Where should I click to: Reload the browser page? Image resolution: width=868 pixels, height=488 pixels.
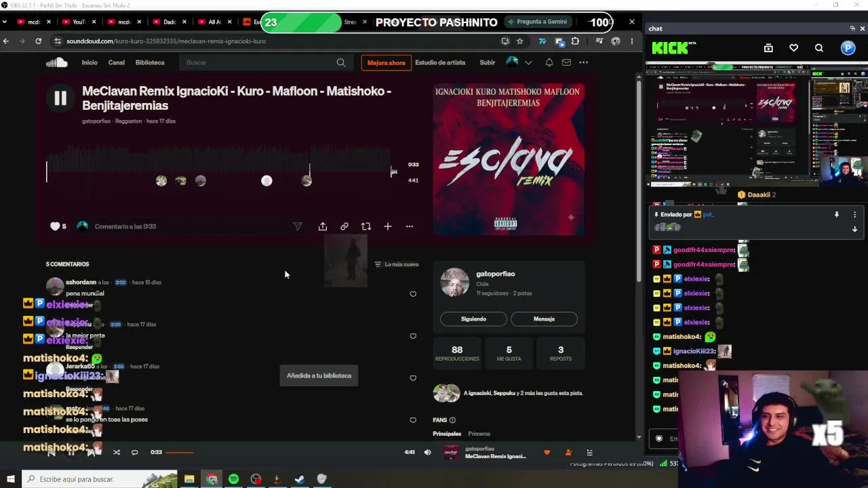[x=38, y=41]
